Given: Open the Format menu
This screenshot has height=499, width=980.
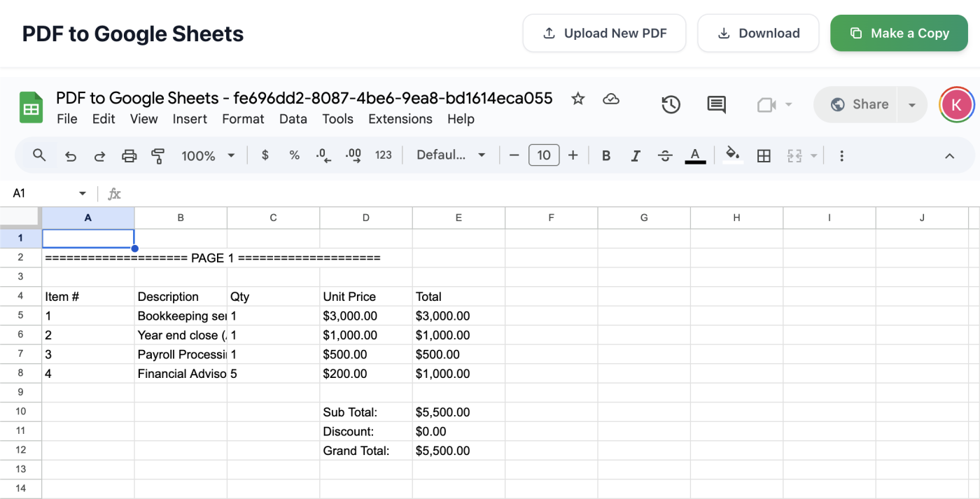Looking at the screenshot, I should [x=243, y=119].
